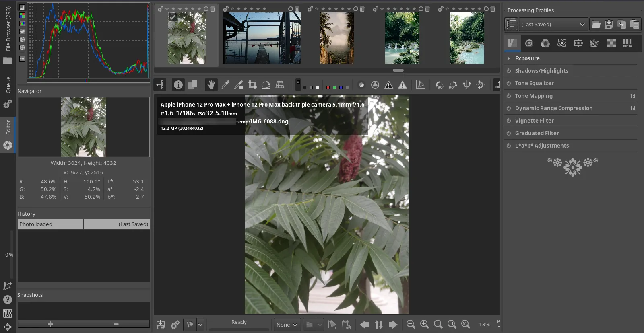The height and width of the screenshot is (333, 644).
Task: Expand the Dynamic Range Compression section
Action: click(553, 108)
